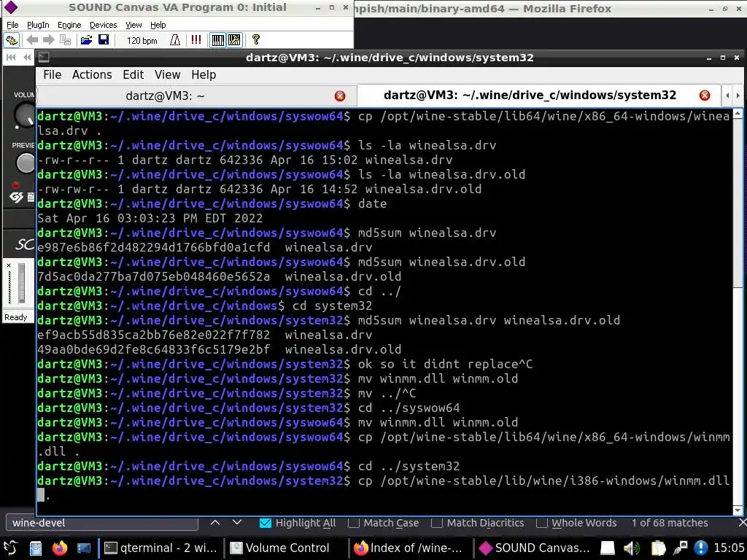Enable the Match Diacritics checkbox
Image resolution: width=747 pixels, height=560 pixels.
coord(436,523)
